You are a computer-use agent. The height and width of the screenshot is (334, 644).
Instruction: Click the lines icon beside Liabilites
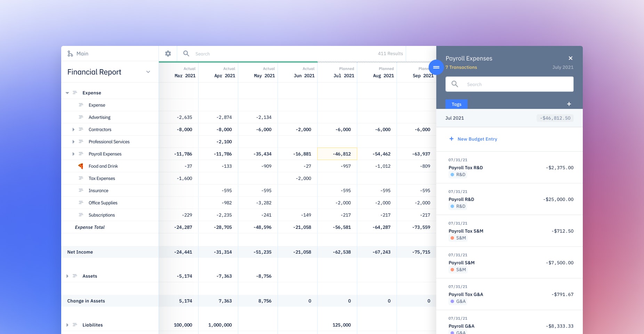75,325
